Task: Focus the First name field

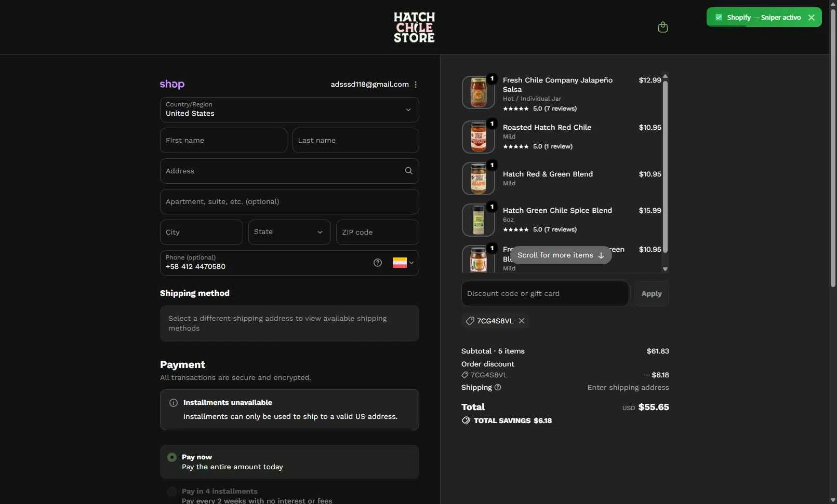Action: coord(223,140)
